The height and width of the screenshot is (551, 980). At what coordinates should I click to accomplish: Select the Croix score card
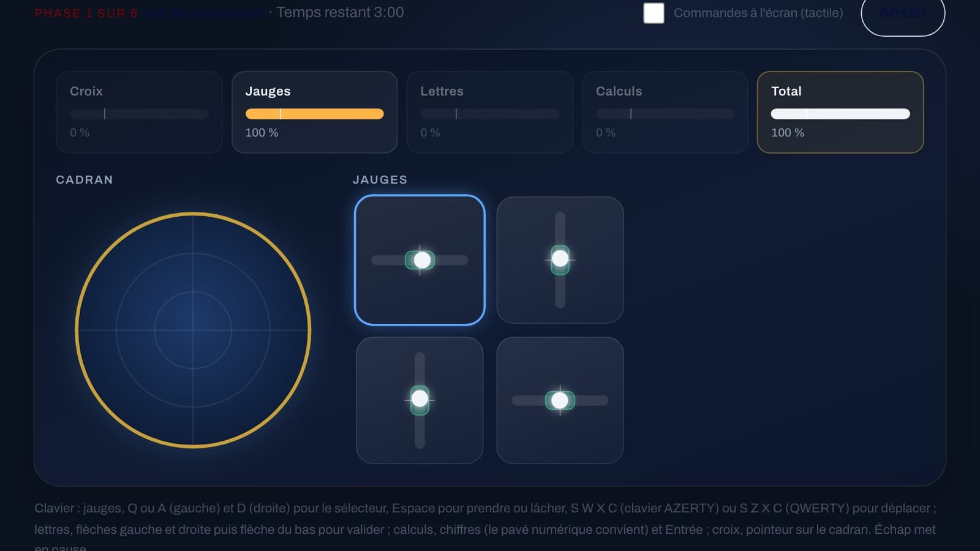139,112
